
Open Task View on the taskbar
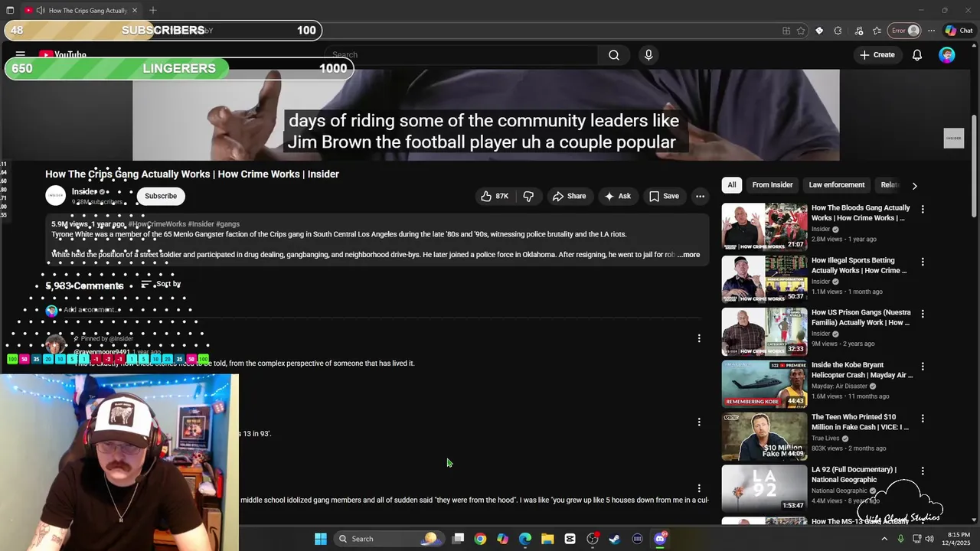coord(458,539)
